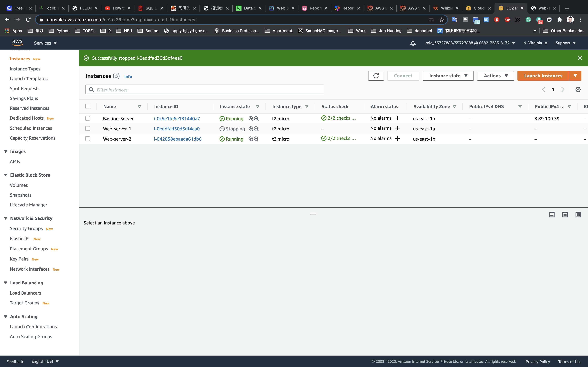Screen dimensions: 588x367
Task: Click the Launch instances button
Action: click(543, 76)
